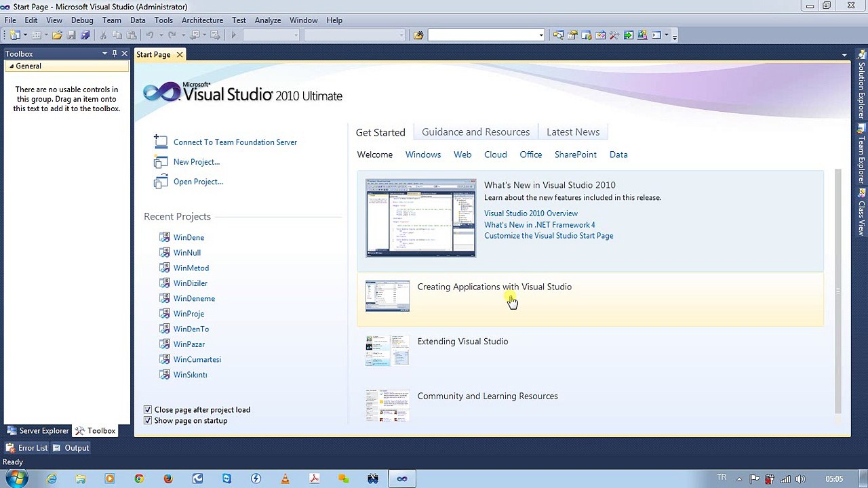868x488 pixels.
Task: Click What's New in .NET Framework 4
Action: (x=540, y=225)
